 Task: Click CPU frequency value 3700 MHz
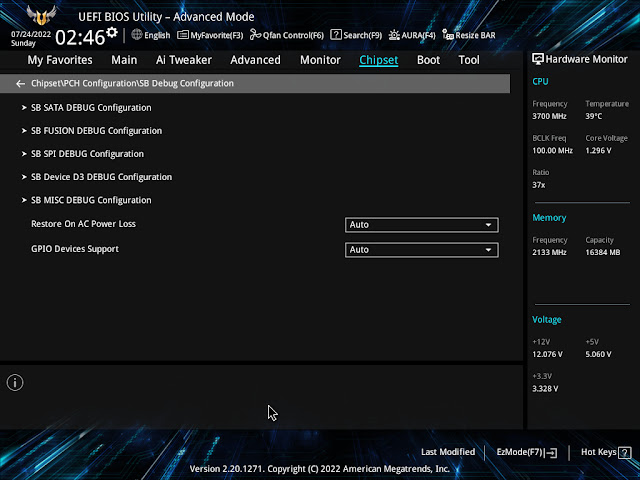[549, 116]
